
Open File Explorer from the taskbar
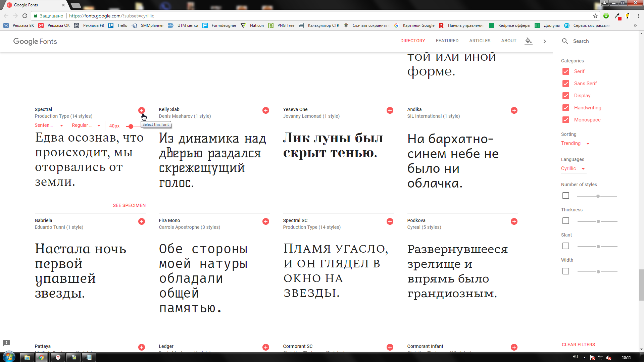click(27, 357)
